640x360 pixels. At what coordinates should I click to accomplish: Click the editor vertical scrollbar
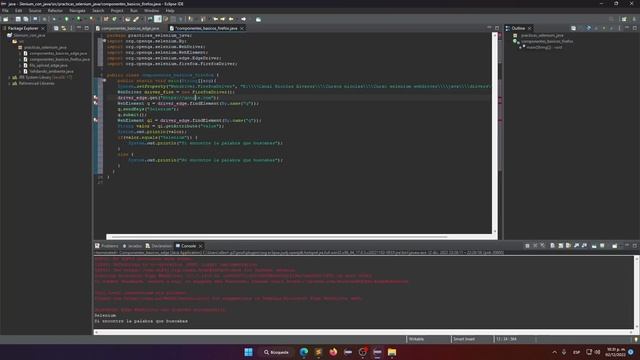coord(495,133)
